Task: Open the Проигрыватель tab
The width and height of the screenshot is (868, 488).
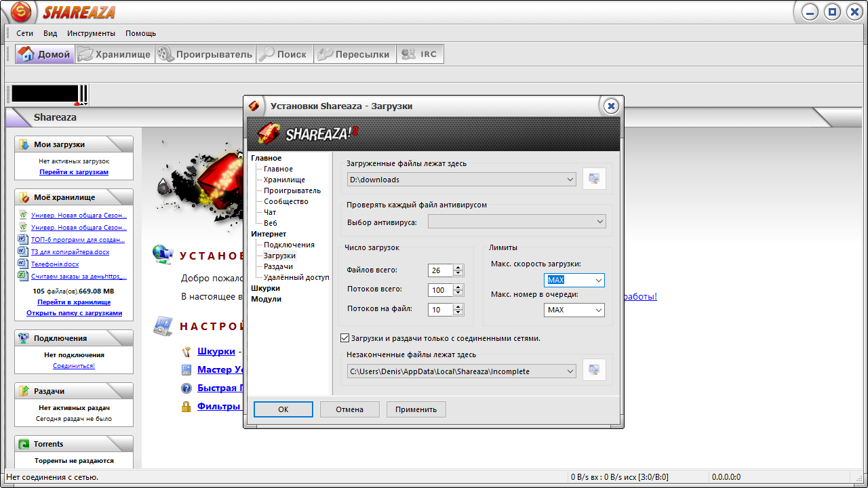Action: tap(205, 54)
